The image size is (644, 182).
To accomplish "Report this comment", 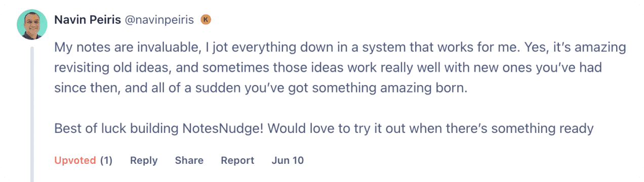I will (237, 160).
